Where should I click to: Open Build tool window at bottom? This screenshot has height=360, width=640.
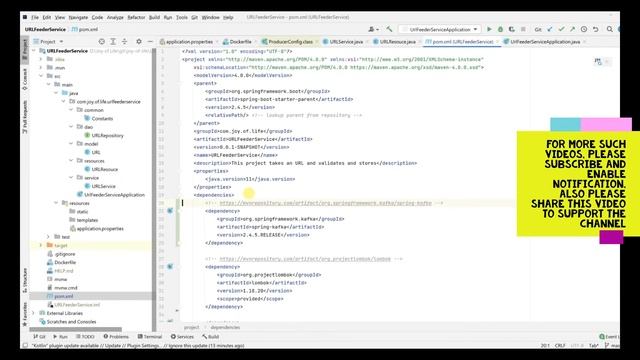coord(211,337)
